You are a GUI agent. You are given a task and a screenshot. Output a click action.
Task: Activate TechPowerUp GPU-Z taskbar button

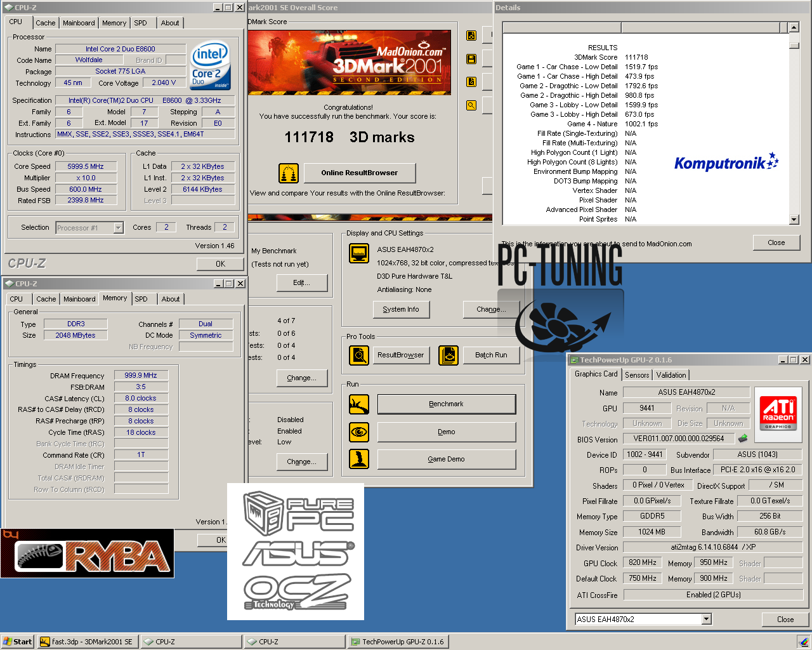tap(398, 642)
